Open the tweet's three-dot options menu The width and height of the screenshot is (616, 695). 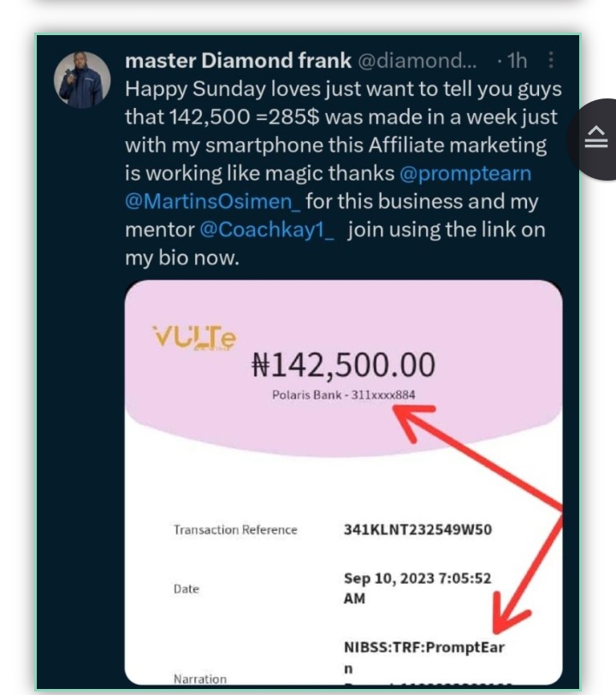click(551, 60)
